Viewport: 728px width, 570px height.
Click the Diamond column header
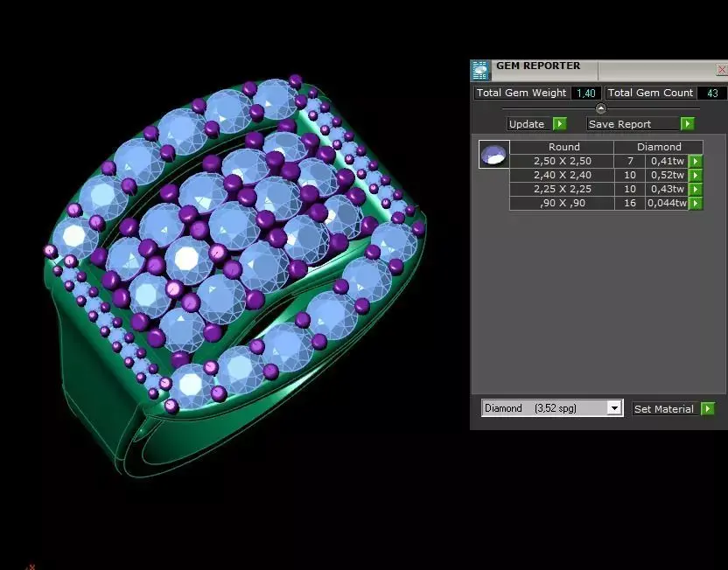[659, 147]
